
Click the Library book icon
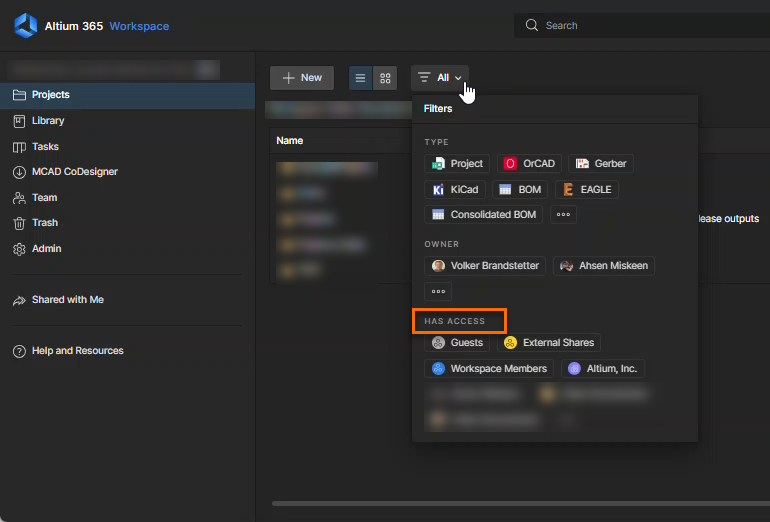point(19,121)
